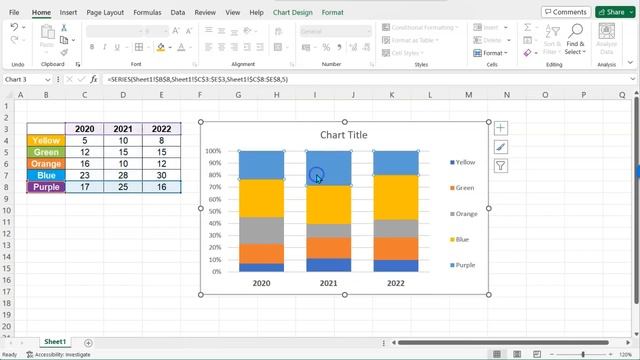Open the File menu
640x360 pixels.
(14, 12)
